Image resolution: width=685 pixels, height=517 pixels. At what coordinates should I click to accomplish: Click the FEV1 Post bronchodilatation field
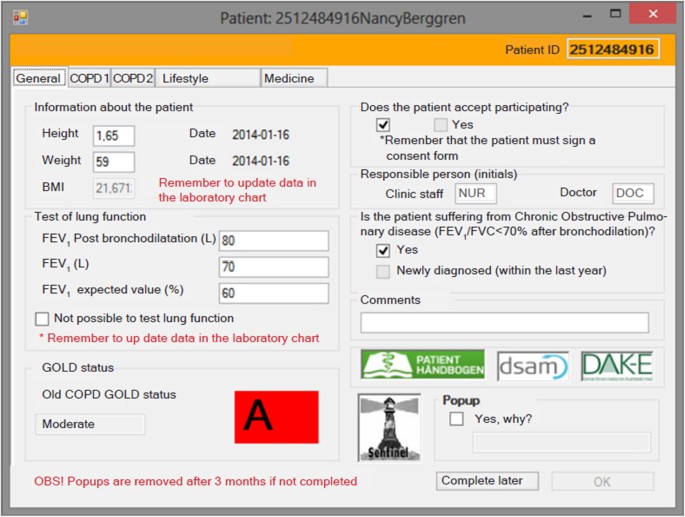273,241
